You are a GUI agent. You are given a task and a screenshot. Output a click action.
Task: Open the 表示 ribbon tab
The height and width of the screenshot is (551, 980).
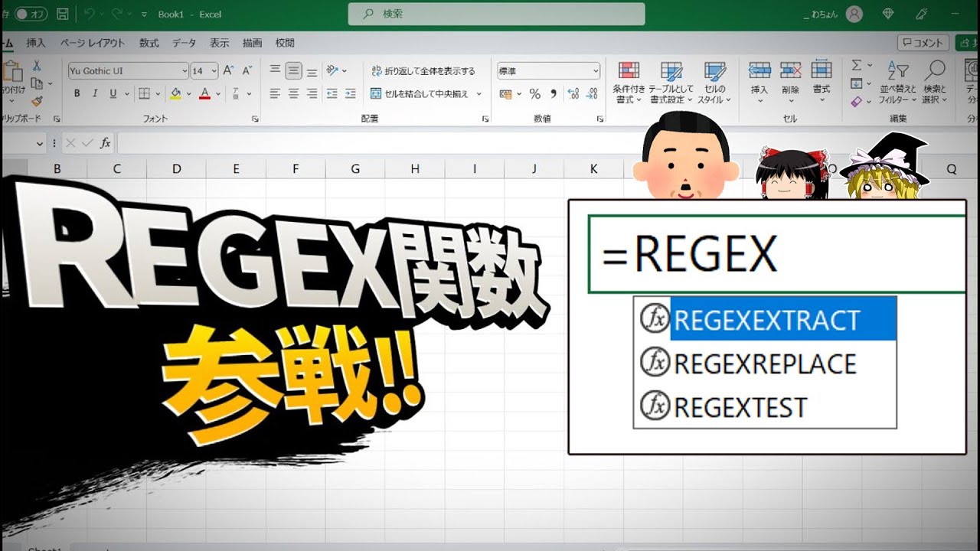click(x=220, y=43)
